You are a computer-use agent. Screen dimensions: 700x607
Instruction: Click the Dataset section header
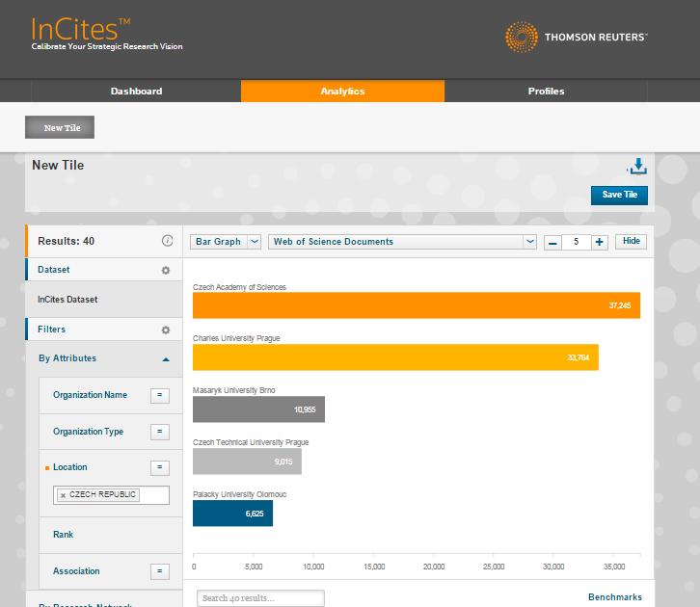click(x=104, y=270)
